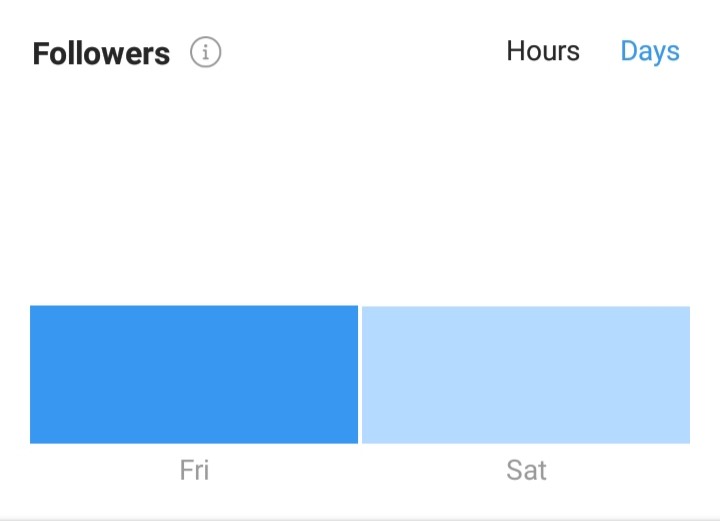Viewport: 720px width, 521px height.
Task: Highlight the Friday column in the chart
Action: pos(194,375)
